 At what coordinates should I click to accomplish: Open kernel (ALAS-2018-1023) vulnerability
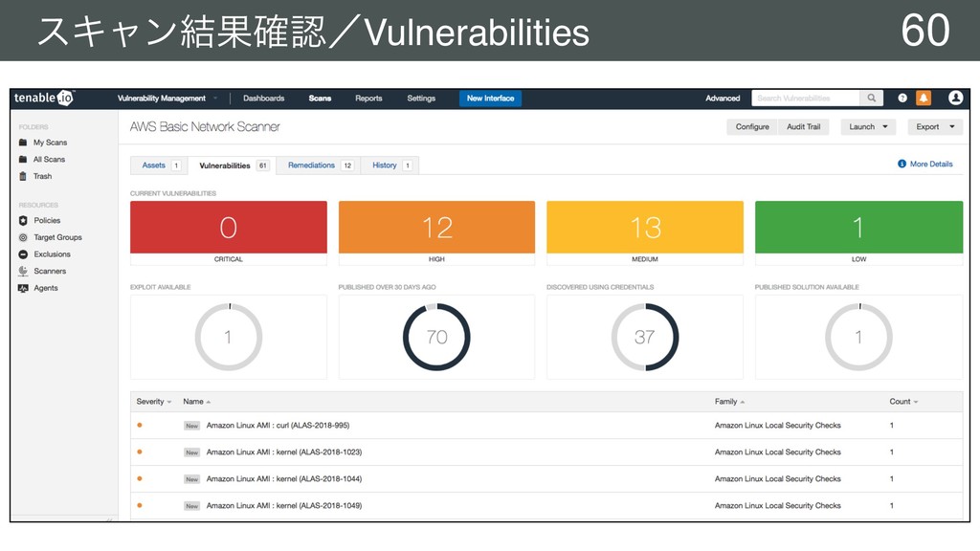point(284,452)
